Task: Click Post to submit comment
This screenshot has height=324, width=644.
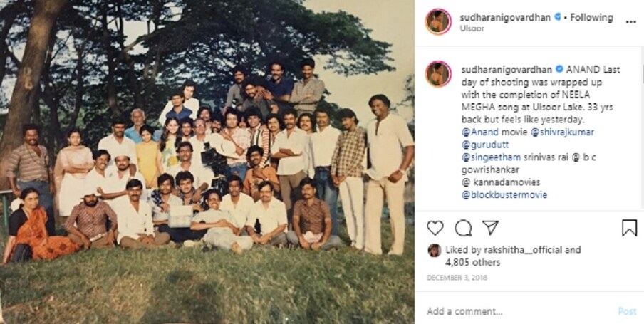Action: click(627, 311)
